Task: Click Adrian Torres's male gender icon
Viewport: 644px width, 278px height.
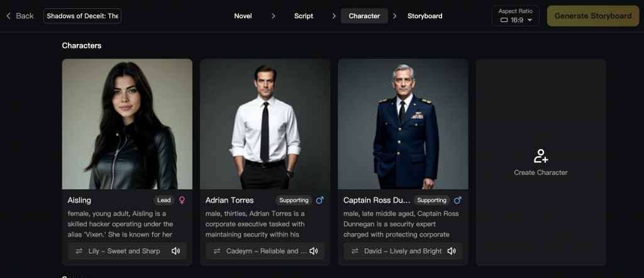Action: [319, 200]
